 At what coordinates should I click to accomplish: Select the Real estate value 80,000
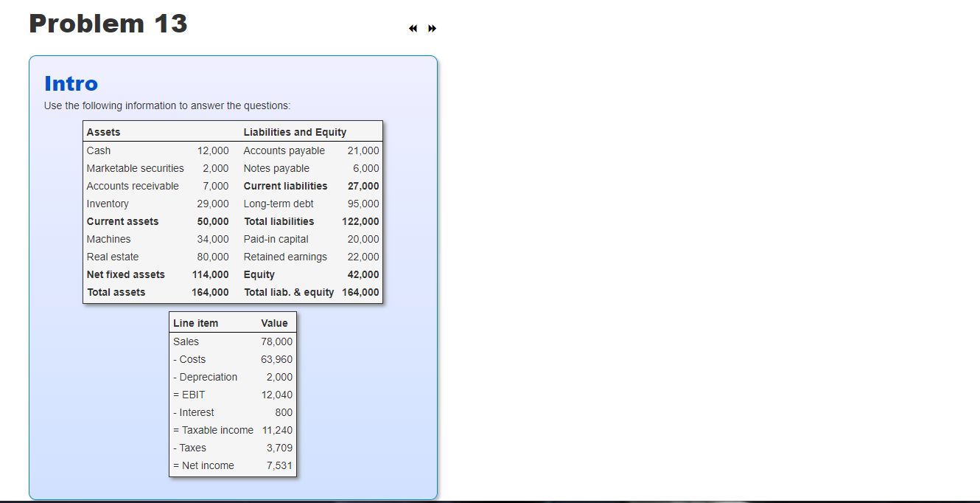(x=213, y=257)
